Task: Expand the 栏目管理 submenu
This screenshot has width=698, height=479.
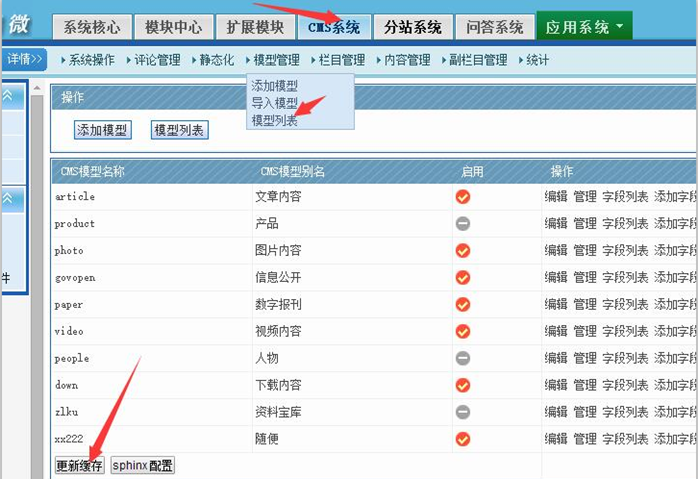Action: pos(339,60)
